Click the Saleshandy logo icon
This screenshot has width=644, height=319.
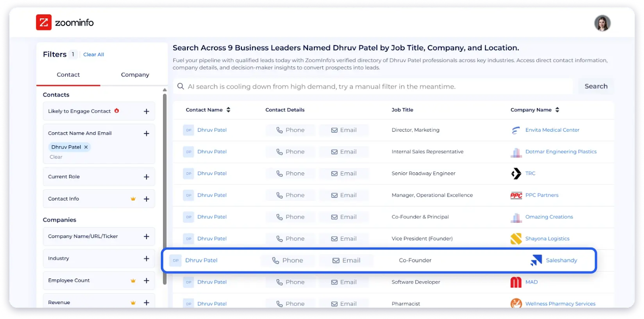(536, 261)
